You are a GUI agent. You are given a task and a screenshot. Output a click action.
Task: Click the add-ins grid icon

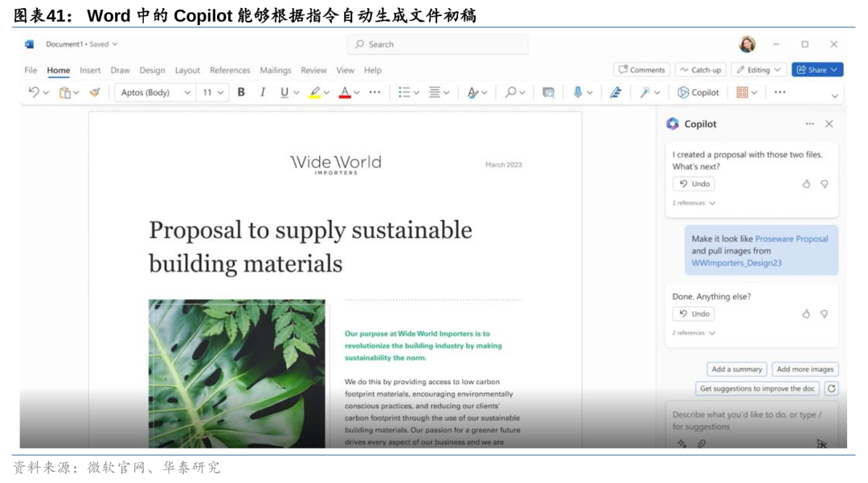point(743,92)
